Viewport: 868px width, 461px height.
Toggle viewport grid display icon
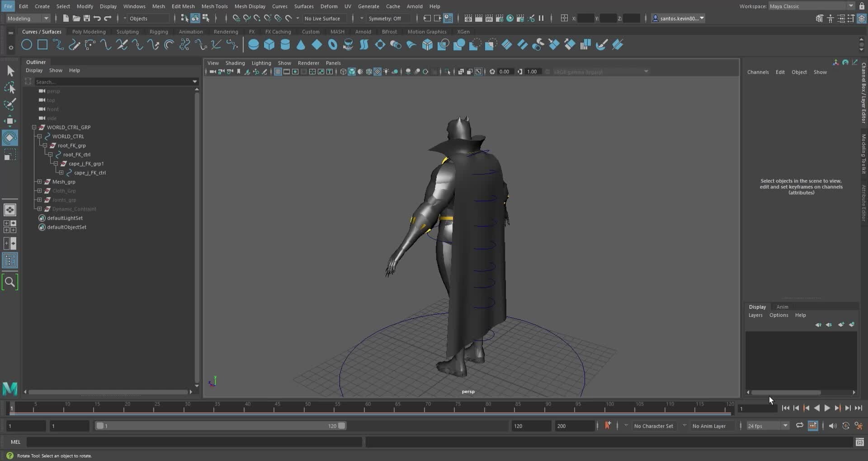278,72
